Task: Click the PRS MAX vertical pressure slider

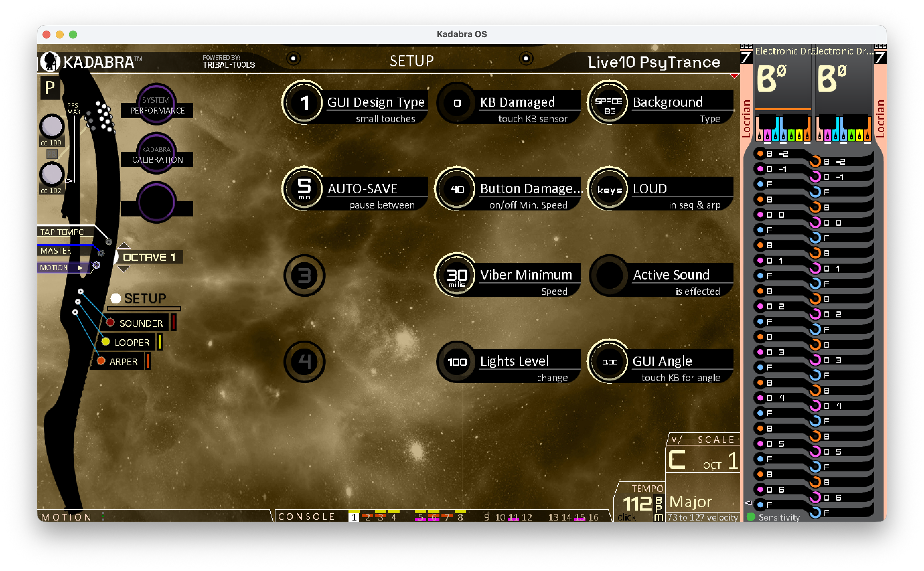Action: (75, 149)
